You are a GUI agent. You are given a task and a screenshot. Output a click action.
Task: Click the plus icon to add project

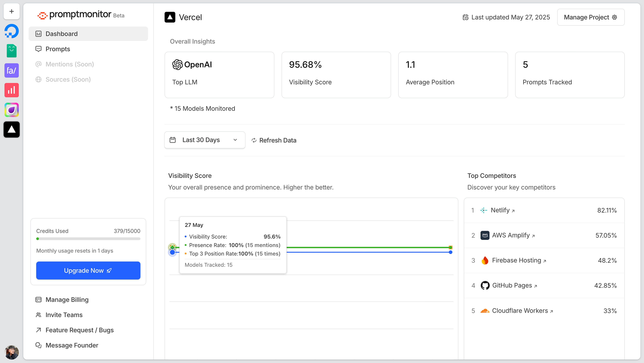point(11,12)
